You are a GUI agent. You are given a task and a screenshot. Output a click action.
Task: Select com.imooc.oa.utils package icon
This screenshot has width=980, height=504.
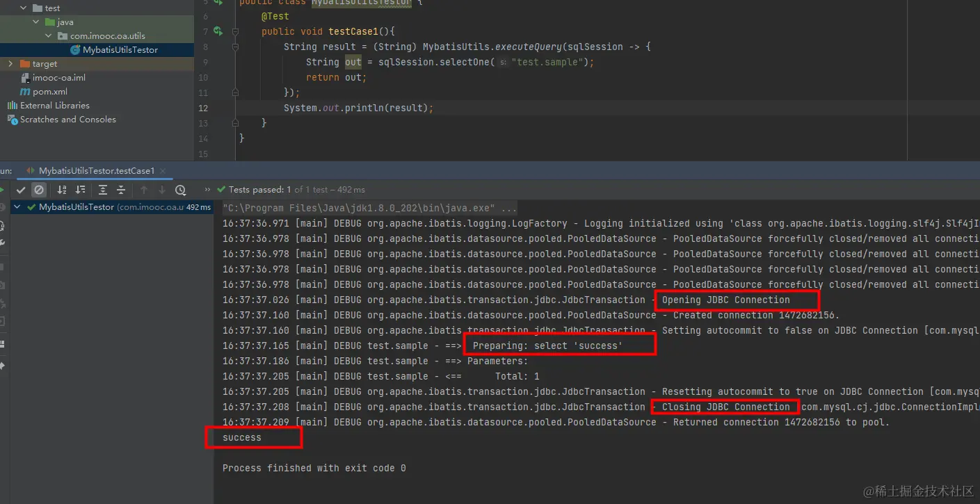(x=62, y=36)
